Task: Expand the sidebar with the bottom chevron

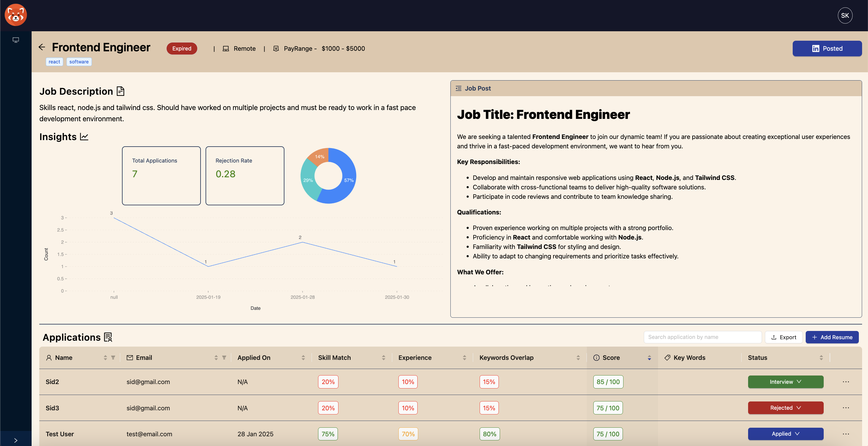Action: [x=15, y=440]
